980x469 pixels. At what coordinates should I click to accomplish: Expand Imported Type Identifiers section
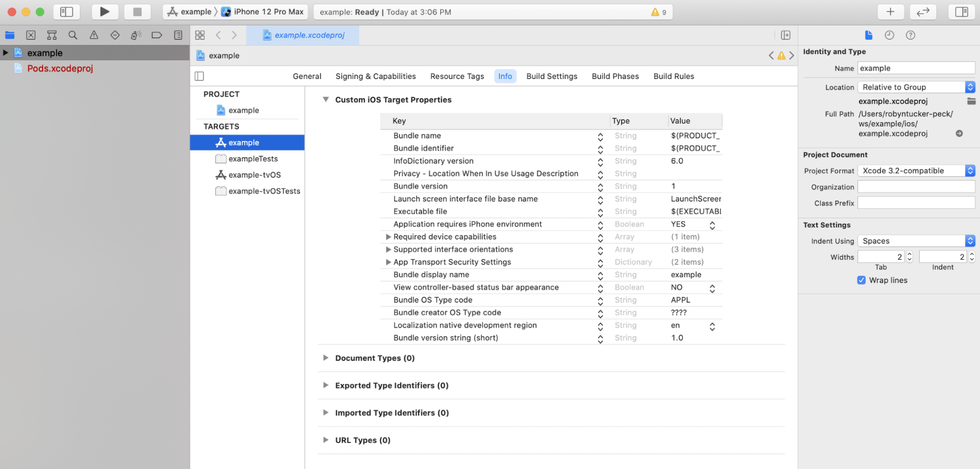tap(326, 413)
